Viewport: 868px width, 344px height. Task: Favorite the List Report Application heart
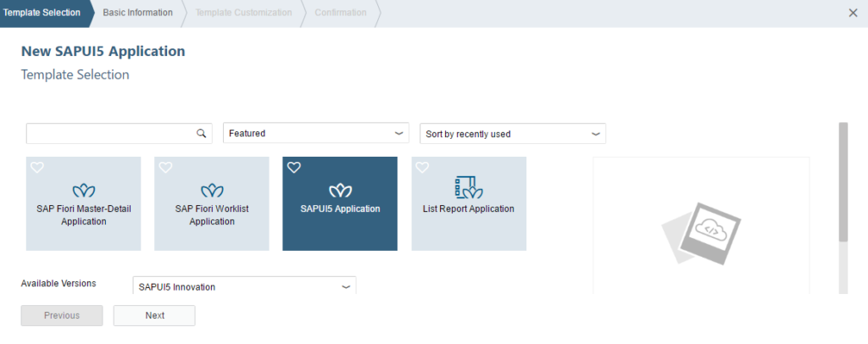(422, 168)
